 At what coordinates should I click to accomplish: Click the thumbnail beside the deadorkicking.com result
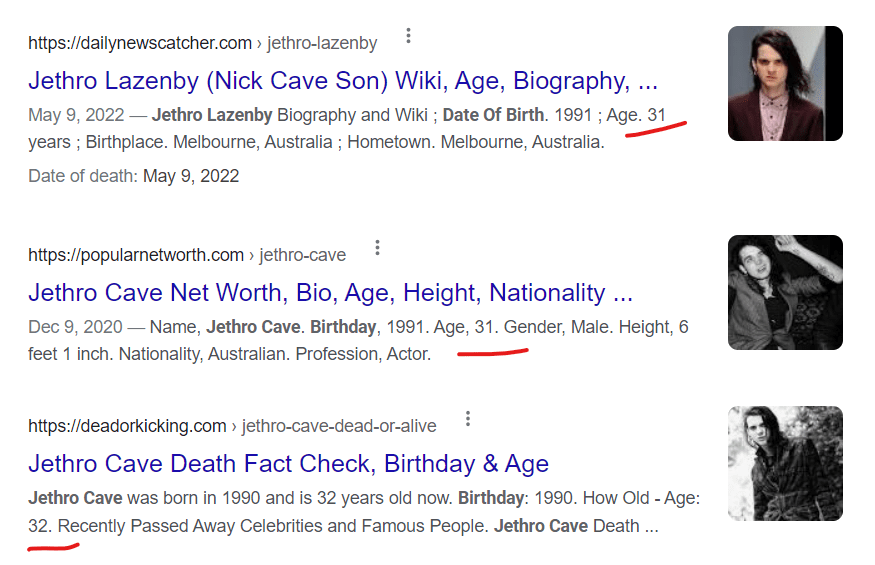(785, 463)
